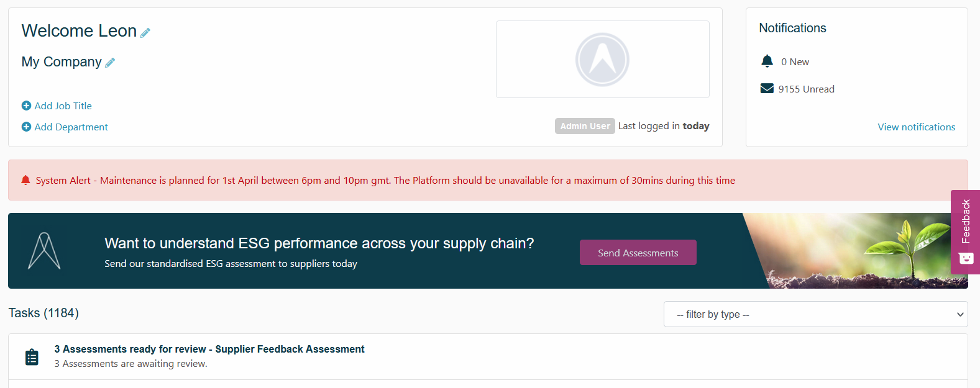Click the clipboard icon for assessments task
Viewport: 980px width, 388px height.
tap(32, 357)
